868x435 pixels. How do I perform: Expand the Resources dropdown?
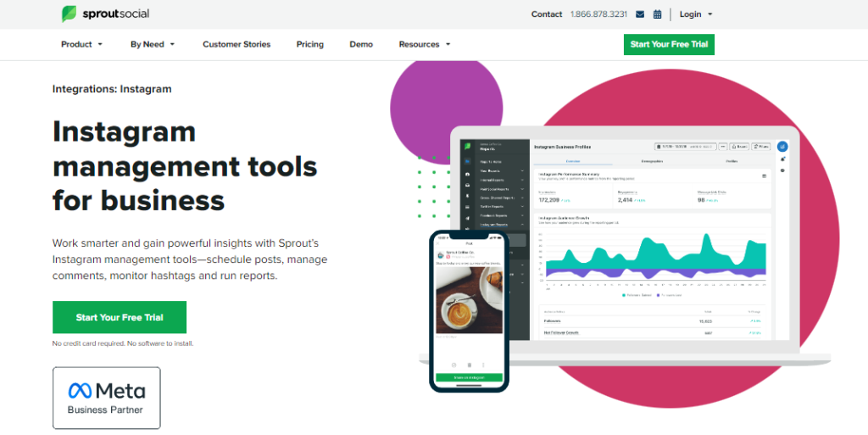coord(424,44)
